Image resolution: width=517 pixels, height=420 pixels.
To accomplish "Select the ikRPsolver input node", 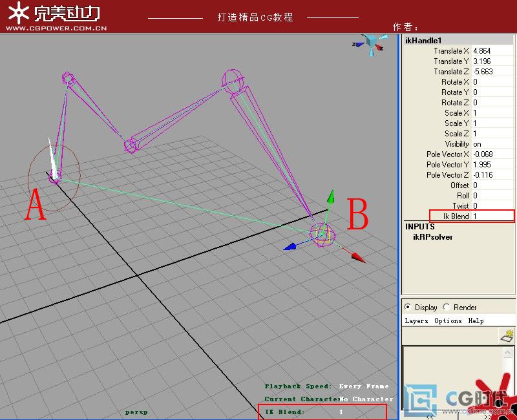I will (x=432, y=236).
